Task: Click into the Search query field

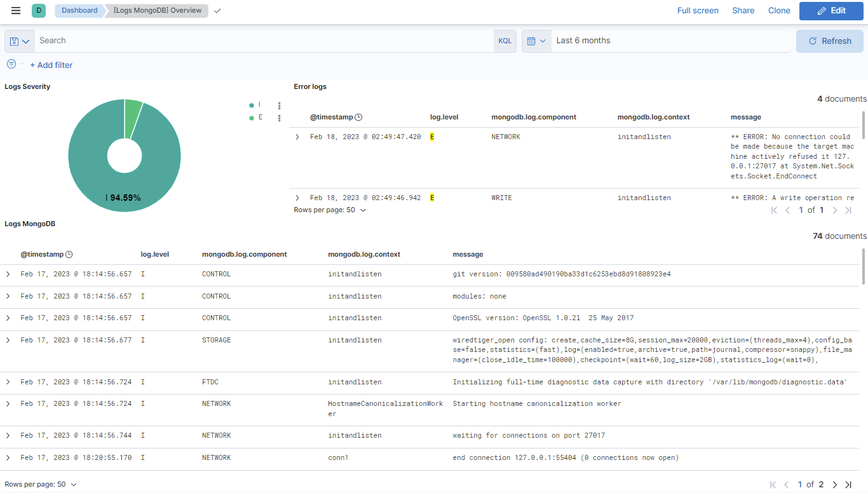Action: click(254, 41)
